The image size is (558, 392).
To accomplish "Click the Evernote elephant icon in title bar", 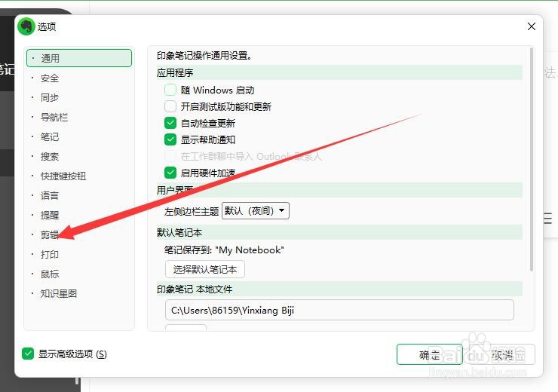I will coord(26,26).
